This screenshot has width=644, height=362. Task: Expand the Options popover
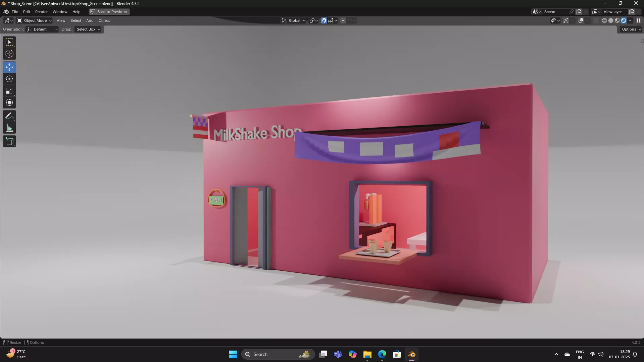(x=631, y=29)
